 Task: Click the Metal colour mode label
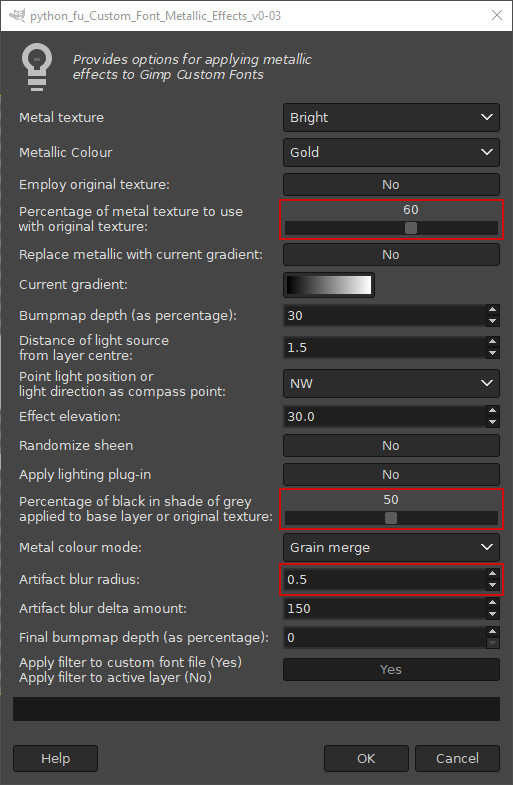point(81,547)
